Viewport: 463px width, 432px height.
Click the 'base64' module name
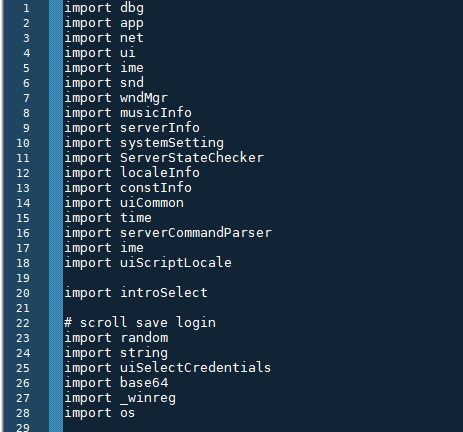[x=144, y=383]
